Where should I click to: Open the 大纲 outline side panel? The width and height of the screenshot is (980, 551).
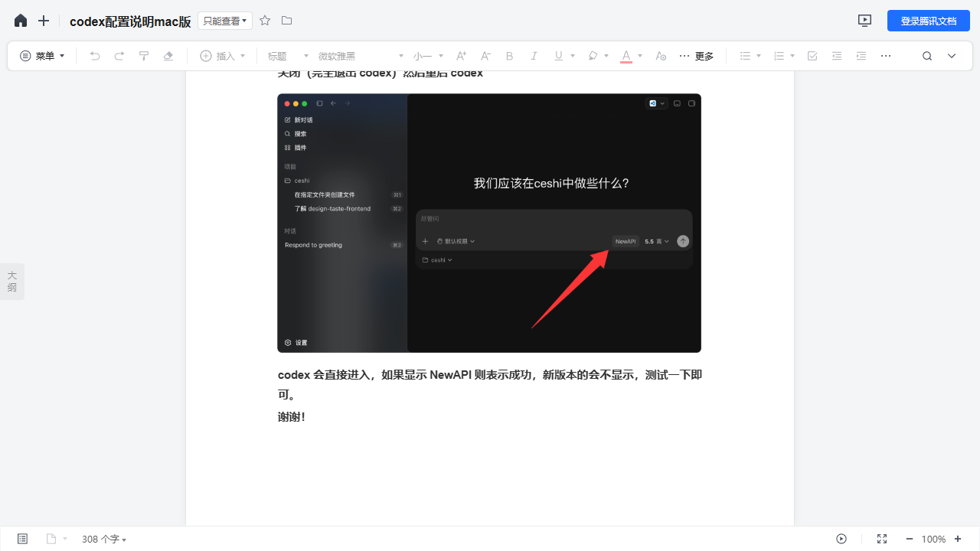click(x=11, y=282)
